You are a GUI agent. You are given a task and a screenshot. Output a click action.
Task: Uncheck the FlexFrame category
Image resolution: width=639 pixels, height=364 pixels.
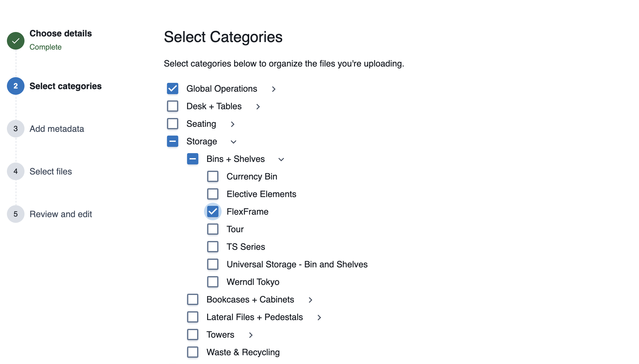(x=213, y=211)
